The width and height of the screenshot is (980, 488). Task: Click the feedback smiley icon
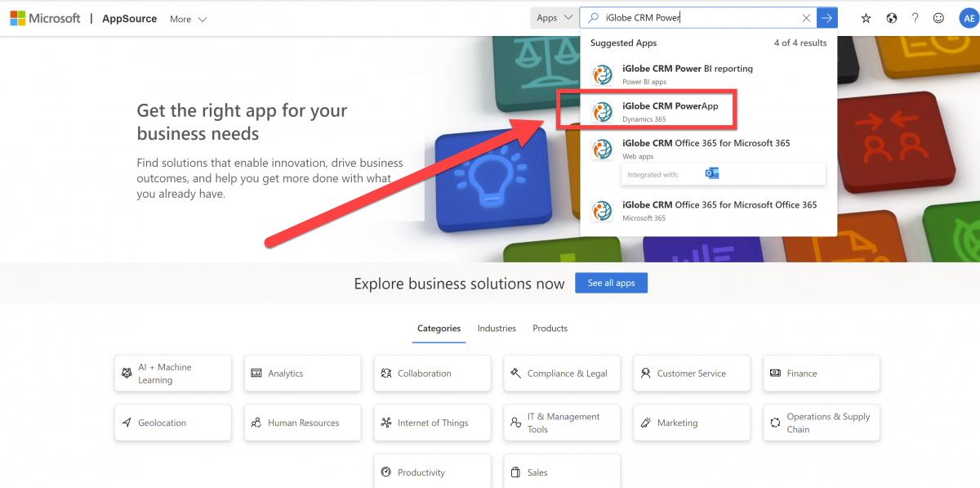coord(939,18)
